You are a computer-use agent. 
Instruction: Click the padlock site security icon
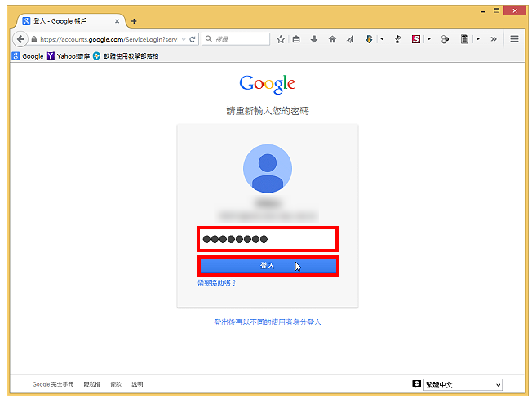(x=34, y=39)
